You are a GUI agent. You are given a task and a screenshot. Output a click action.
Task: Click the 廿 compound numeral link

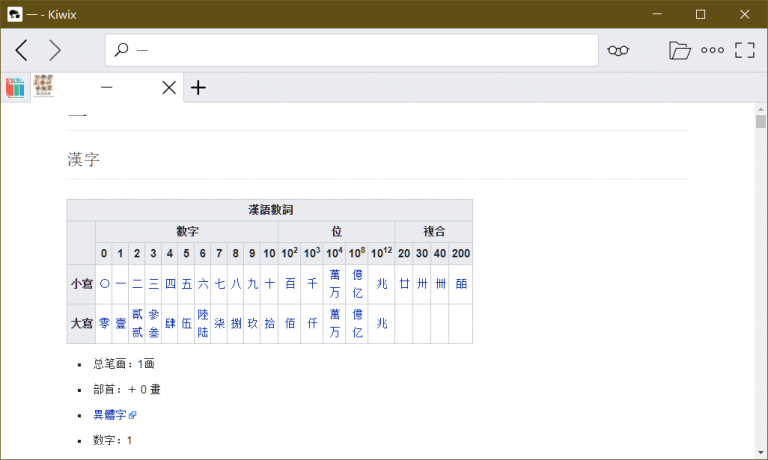tap(404, 284)
